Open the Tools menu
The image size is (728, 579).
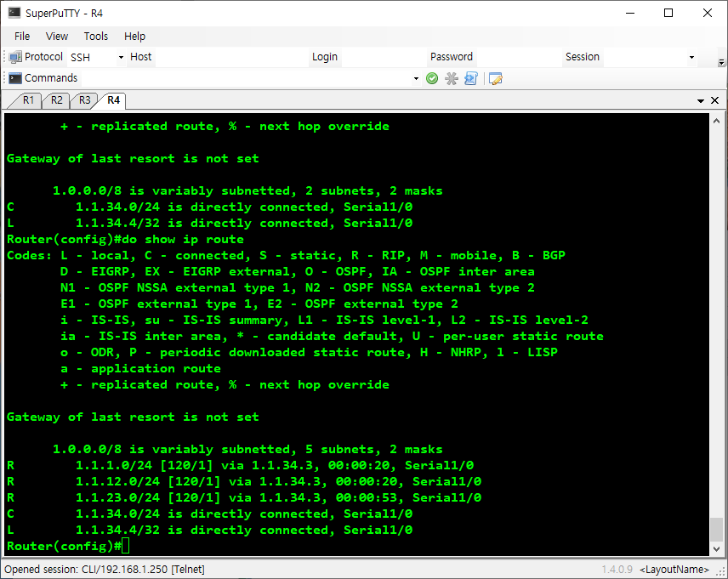point(95,37)
